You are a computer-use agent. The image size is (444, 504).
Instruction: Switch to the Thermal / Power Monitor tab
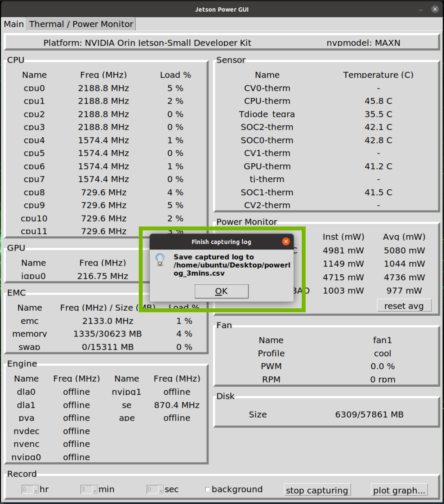click(x=81, y=24)
